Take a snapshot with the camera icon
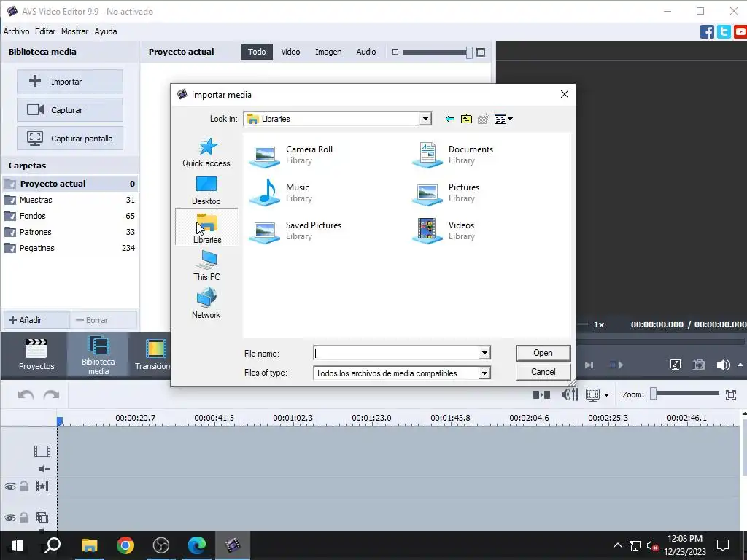Viewport: 747px width, 560px height. [x=699, y=365]
